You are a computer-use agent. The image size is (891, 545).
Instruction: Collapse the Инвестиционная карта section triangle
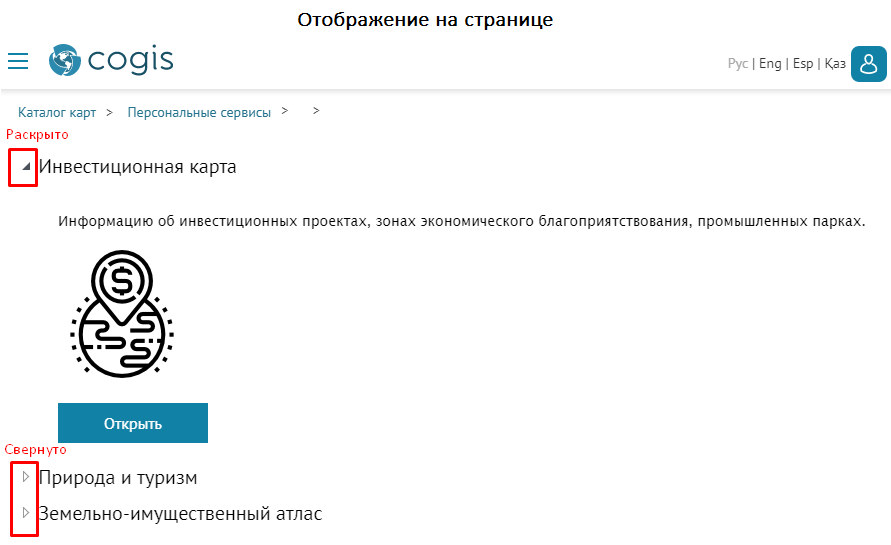26,167
